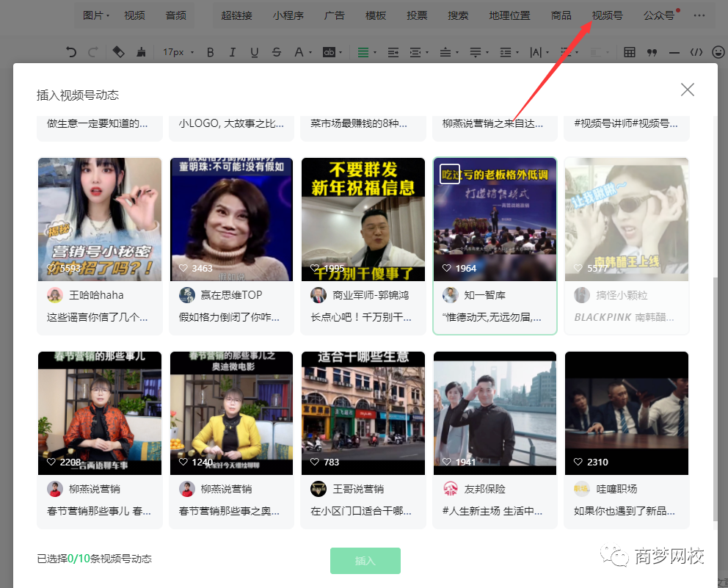Open the 音频 menu item
The width and height of the screenshot is (728, 588).
coord(176,15)
